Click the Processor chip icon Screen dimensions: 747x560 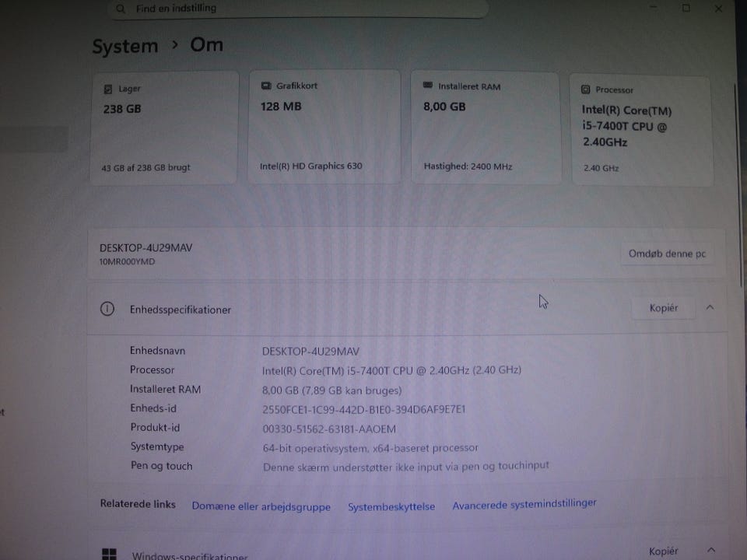pos(585,89)
